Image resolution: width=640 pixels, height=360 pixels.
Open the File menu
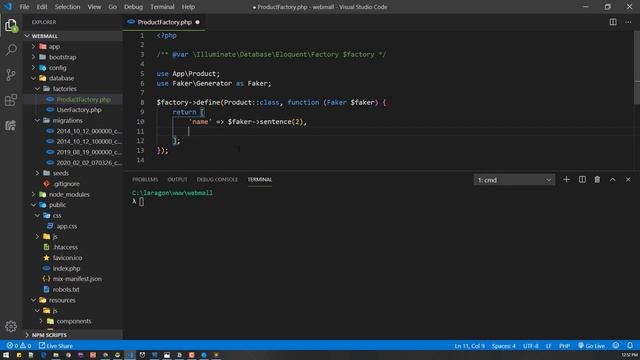point(24,7)
